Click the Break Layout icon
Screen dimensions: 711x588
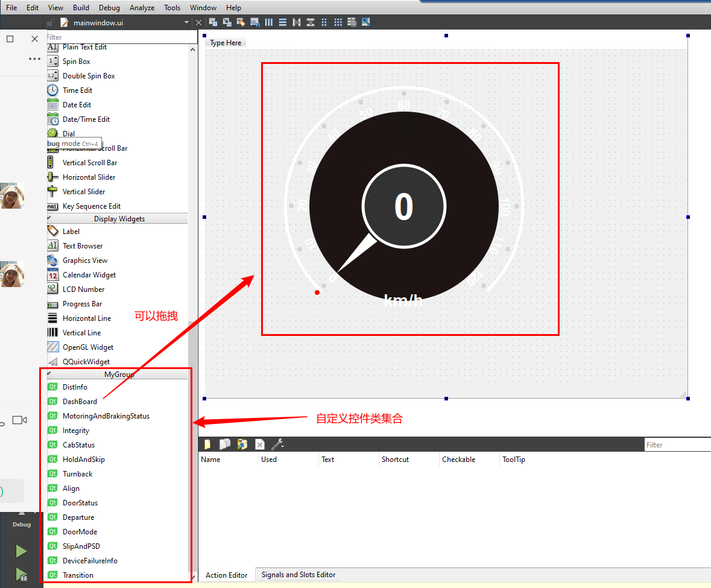tap(352, 22)
